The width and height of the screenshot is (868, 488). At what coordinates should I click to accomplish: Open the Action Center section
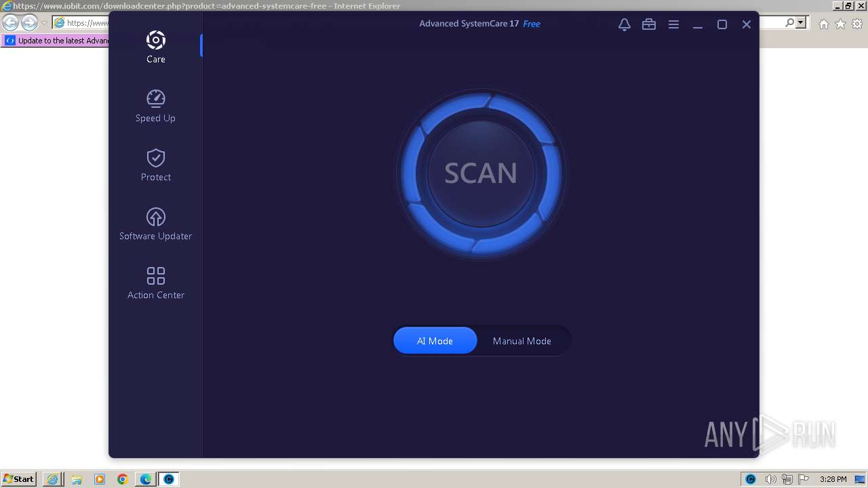(x=155, y=283)
